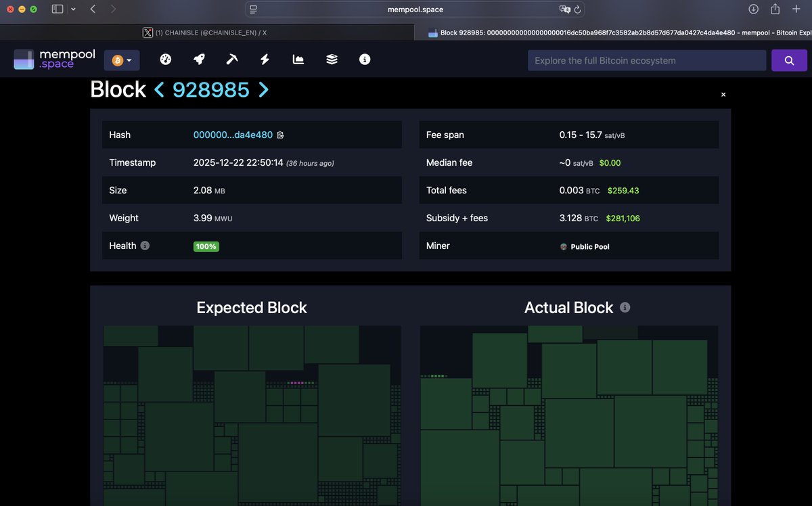Open the statistics chart icon
This screenshot has width=812, height=506.
click(298, 60)
